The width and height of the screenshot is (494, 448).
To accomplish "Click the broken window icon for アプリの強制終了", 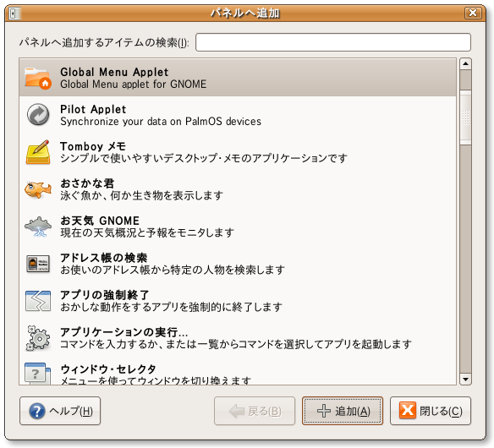I will tap(38, 301).
